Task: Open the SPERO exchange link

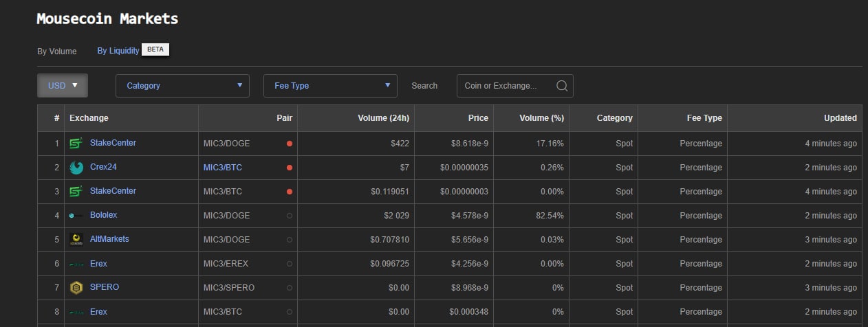Action: click(x=105, y=287)
